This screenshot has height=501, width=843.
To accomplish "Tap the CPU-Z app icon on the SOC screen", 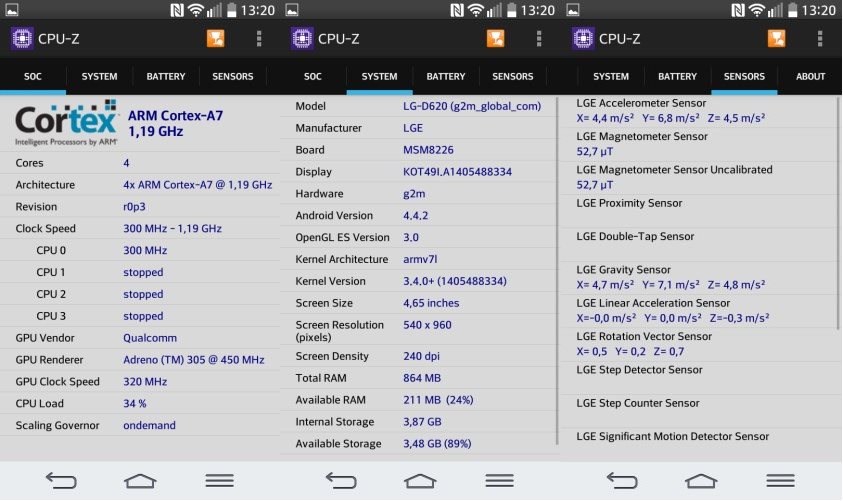I will (x=22, y=39).
